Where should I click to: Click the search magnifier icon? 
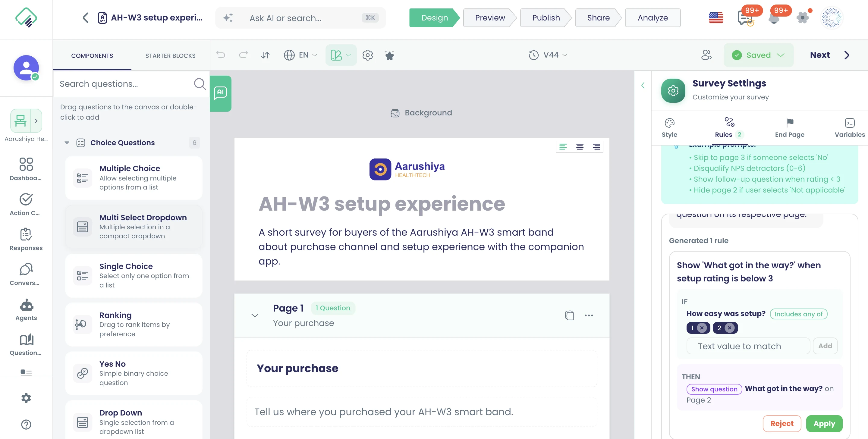[x=200, y=83]
